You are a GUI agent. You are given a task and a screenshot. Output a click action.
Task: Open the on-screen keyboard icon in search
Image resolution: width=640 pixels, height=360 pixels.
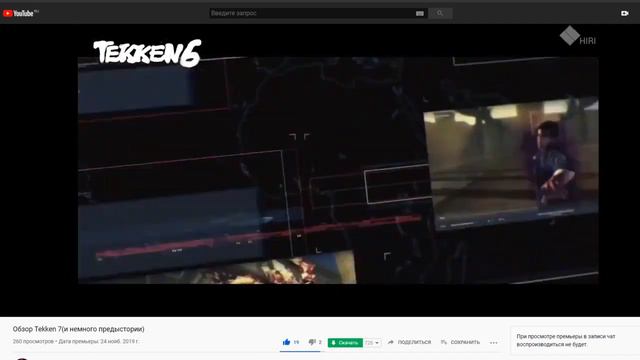pyautogui.click(x=420, y=13)
